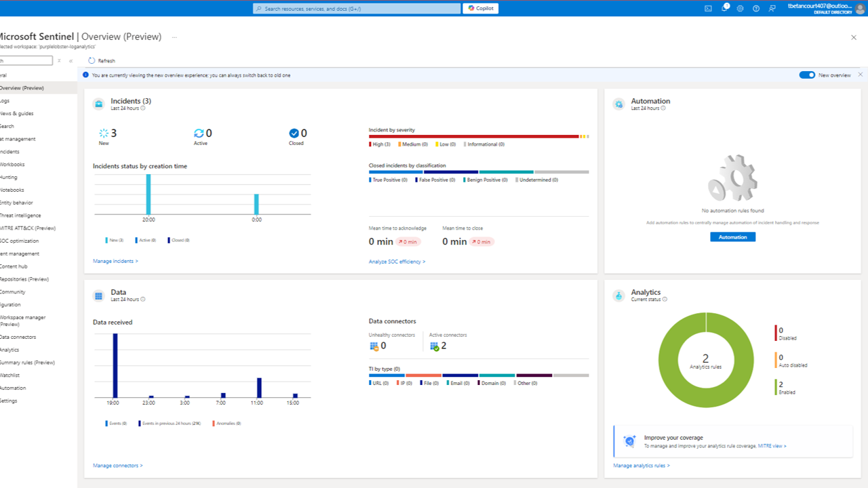Open the notifications bell
868x488 pixels.
[724, 8]
